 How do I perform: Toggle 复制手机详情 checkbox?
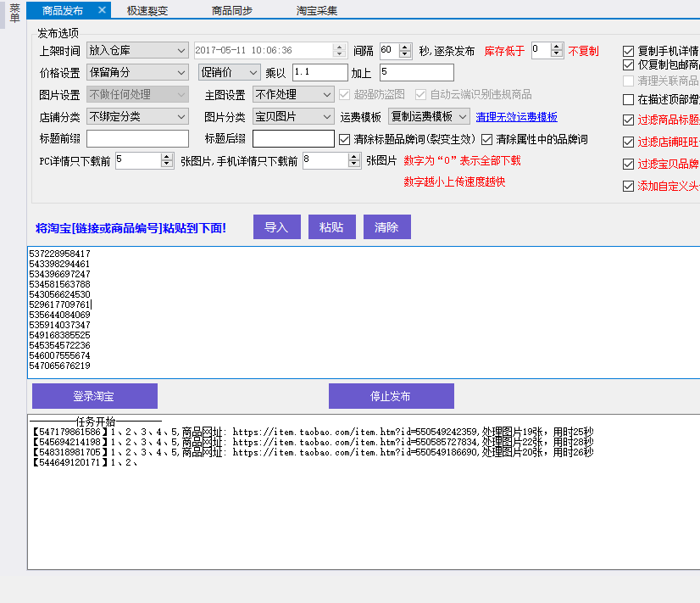click(628, 51)
